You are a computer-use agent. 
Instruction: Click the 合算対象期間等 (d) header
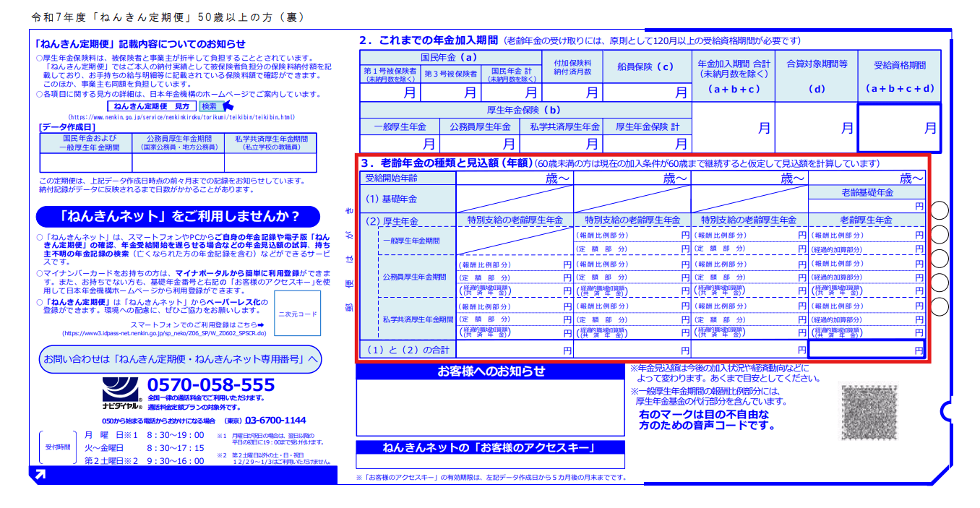pyautogui.click(x=816, y=76)
